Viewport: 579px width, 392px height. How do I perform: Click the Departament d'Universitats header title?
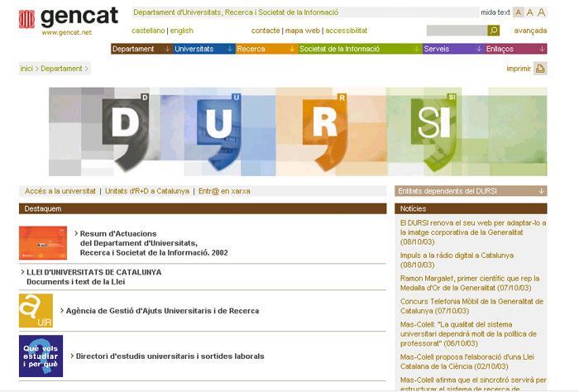[236, 12]
